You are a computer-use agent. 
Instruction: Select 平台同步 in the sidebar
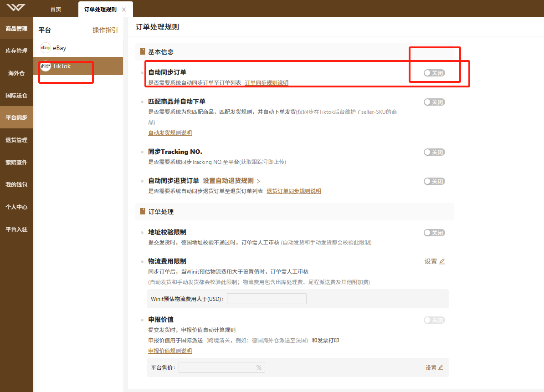(16, 117)
